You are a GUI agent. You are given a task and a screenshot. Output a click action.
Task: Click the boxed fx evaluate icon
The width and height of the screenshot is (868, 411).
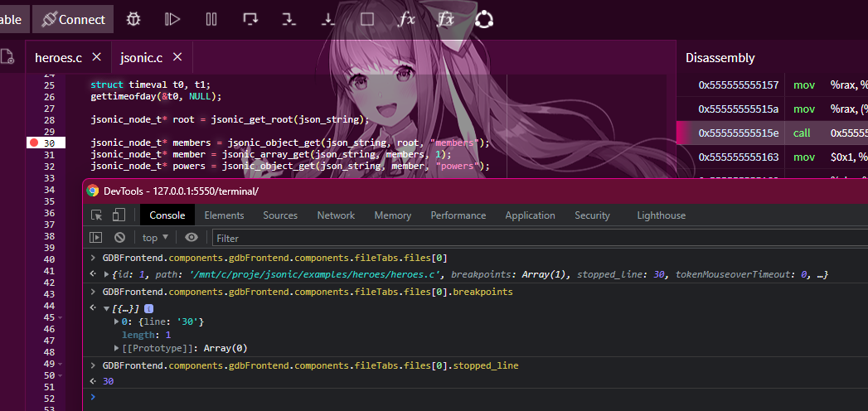point(446,19)
